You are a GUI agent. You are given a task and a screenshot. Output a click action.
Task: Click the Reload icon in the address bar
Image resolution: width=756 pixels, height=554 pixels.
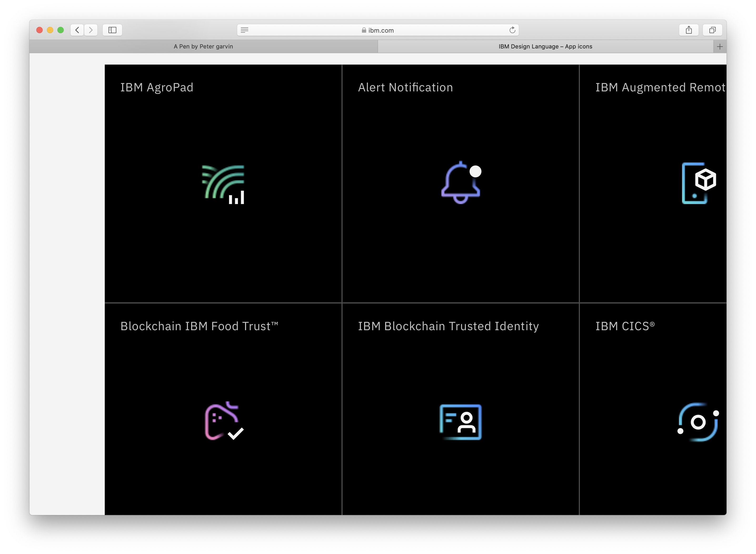coord(512,30)
